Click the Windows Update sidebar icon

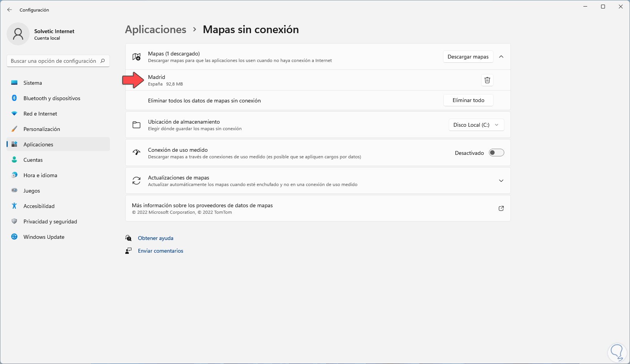tap(14, 237)
